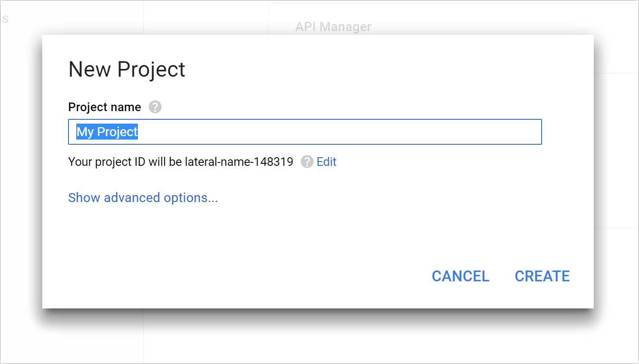The image size is (639, 364).
Task: Create the new project
Action: [x=542, y=276]
